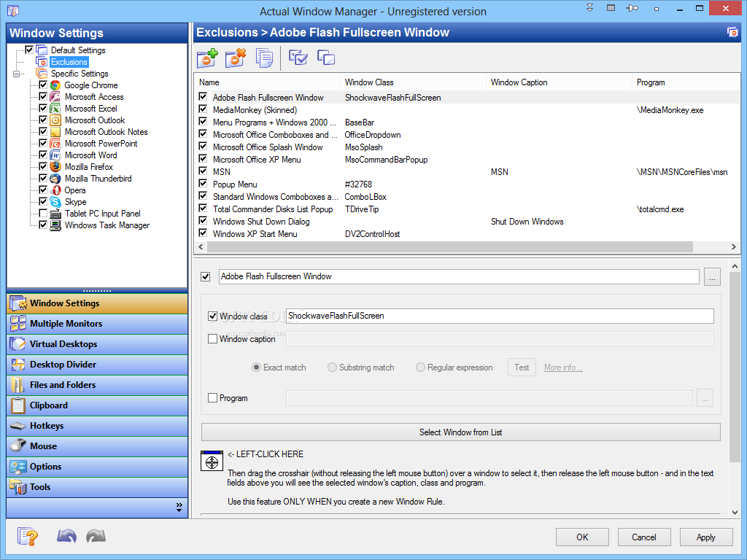Click the Apply button

pyautogui.click(x=706, y=537)
